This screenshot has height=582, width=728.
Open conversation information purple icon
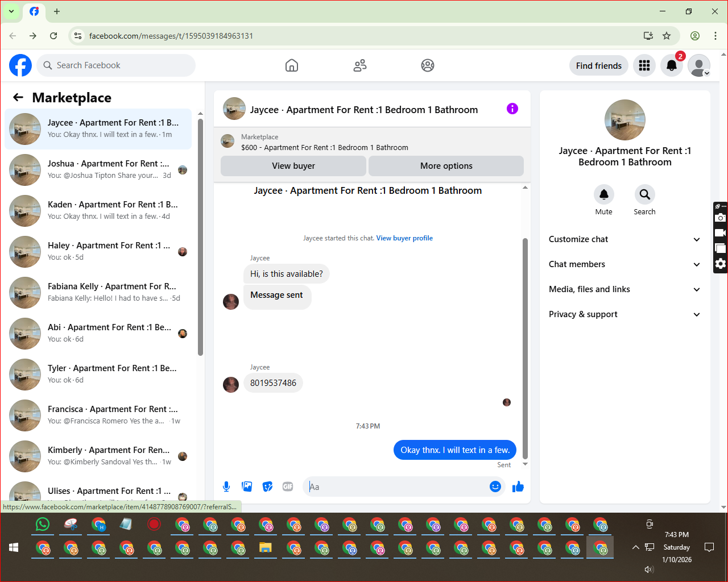512,109
